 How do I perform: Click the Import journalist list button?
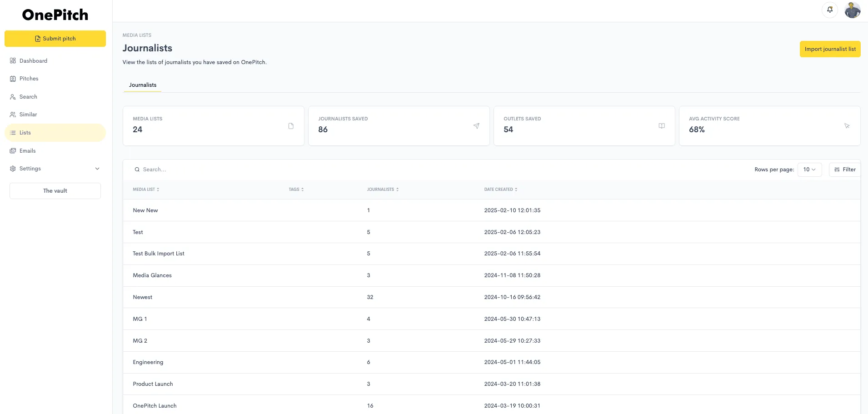pos(830,49)
